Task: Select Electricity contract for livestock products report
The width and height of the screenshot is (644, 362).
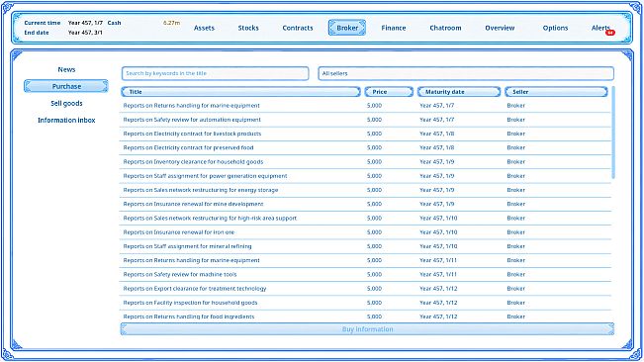Action: click(365, 134)
